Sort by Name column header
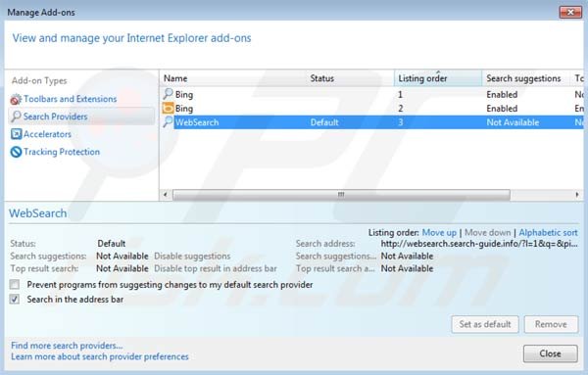The height and width of the screenshot is (375, 588). click(x=232, y=78)
